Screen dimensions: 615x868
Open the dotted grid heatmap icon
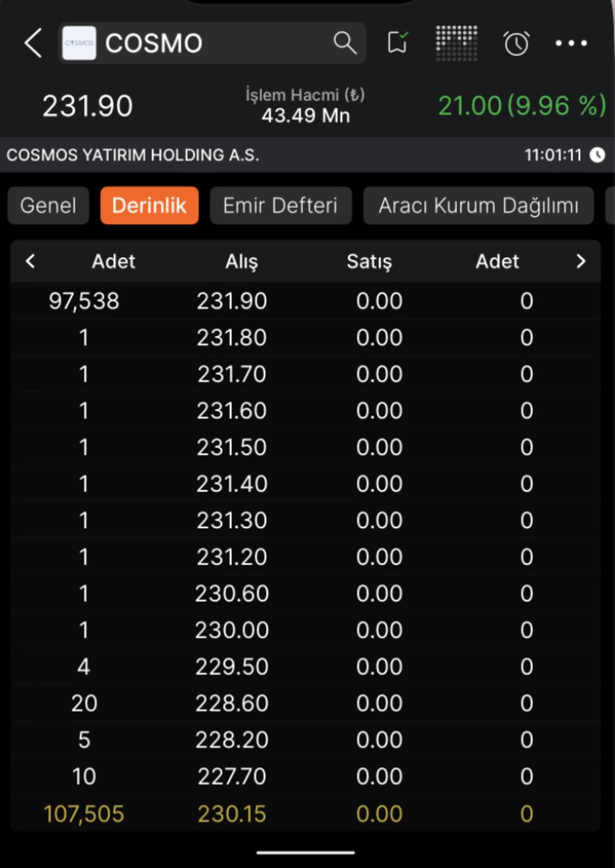pos(456,43)
